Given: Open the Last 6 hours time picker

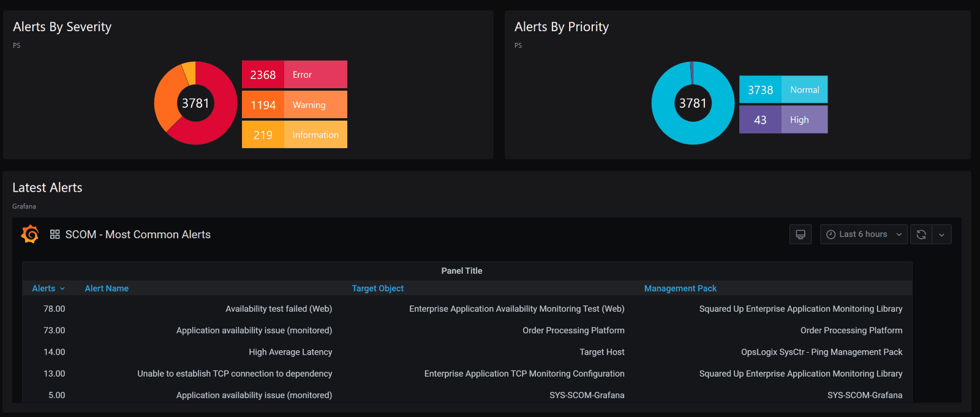Looking at the screenshot, I should pyautogui.click(x=864, y=235).
